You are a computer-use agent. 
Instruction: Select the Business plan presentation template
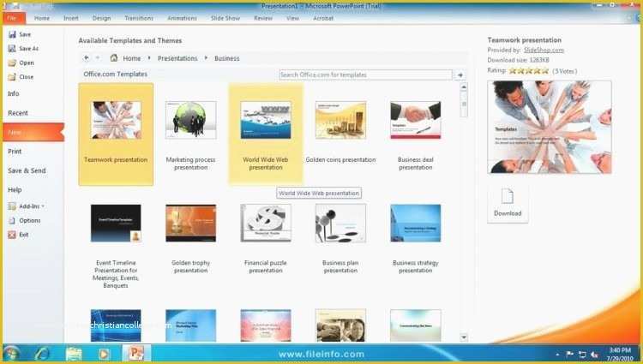[x=340, y=240]
